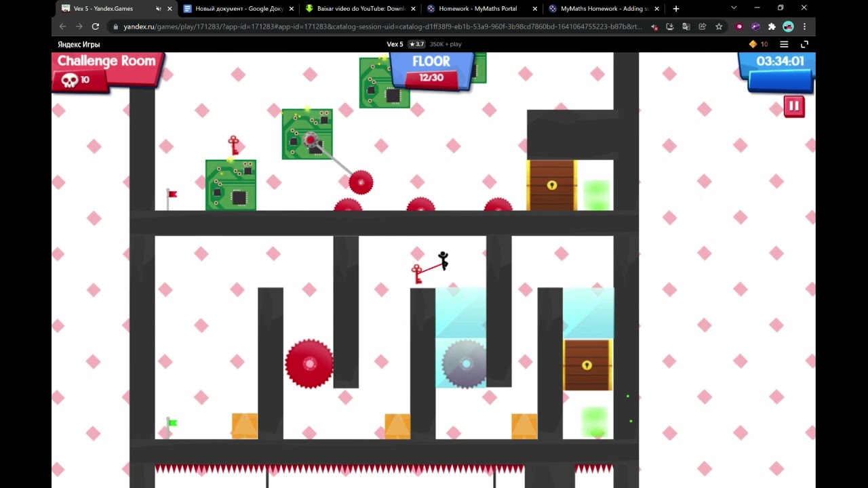The image size is (868, 488).
Task: Click the install app icon in address bar
Action: click(669, 26)
